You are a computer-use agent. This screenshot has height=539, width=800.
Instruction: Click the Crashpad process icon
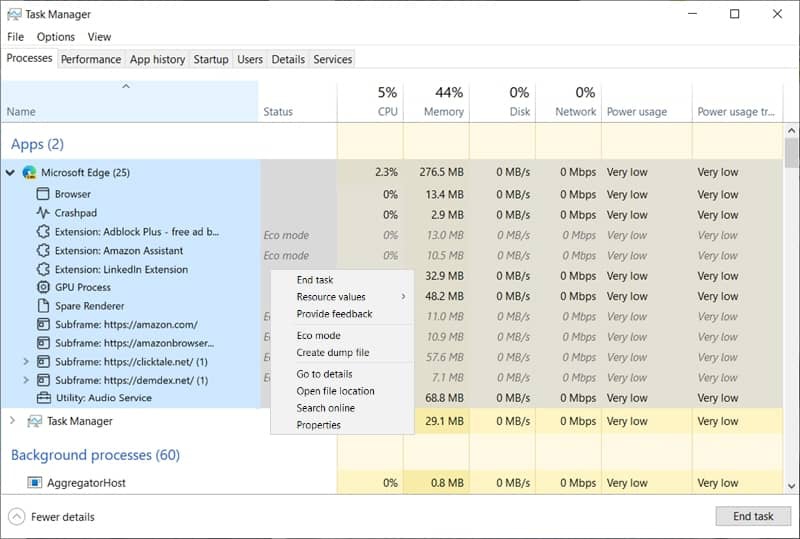[43, 213]
